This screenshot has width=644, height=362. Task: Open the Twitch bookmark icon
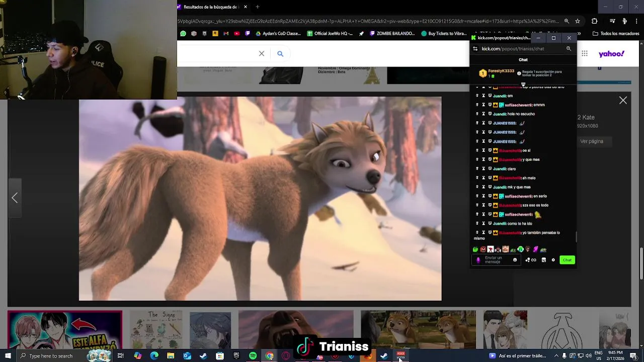(x=248, y=34)
